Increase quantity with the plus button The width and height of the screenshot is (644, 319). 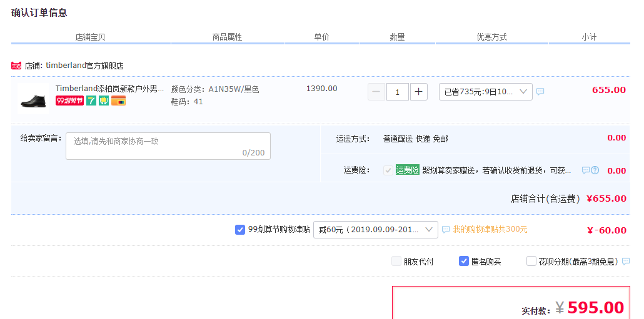418,92
